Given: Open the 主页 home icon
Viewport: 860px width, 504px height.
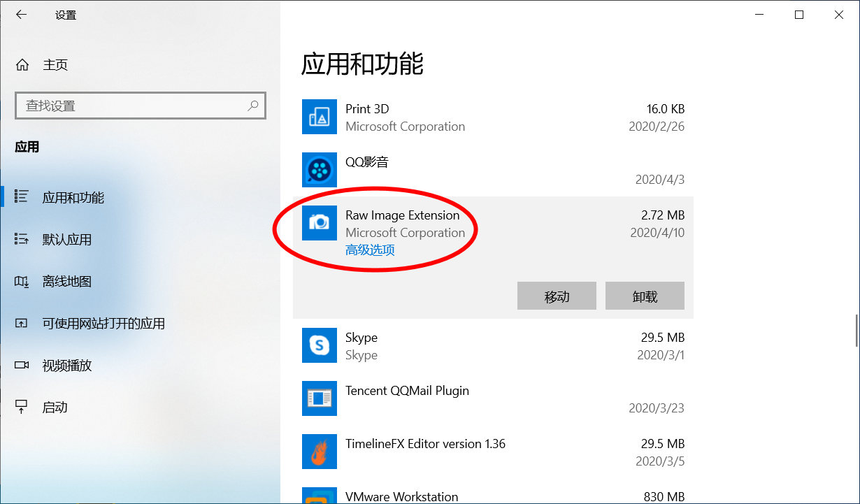Looking at the screenshot, I should [x=22, y=65].
